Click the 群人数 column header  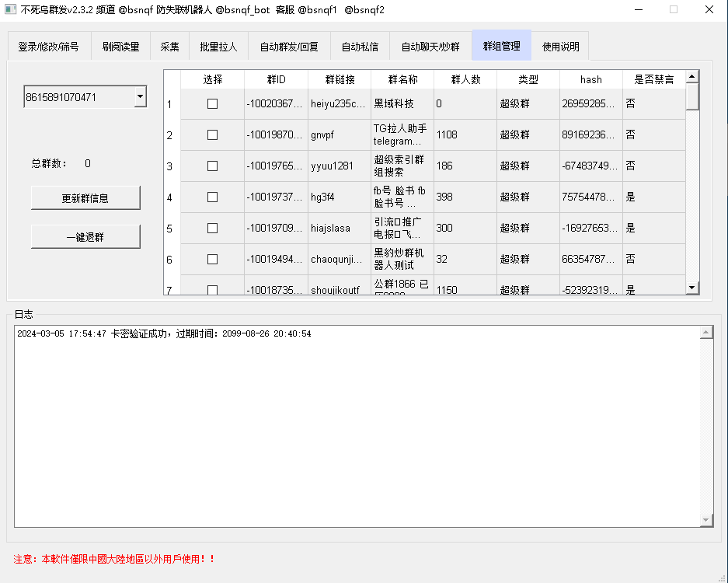pyautogui.click(x=465, y=79)
